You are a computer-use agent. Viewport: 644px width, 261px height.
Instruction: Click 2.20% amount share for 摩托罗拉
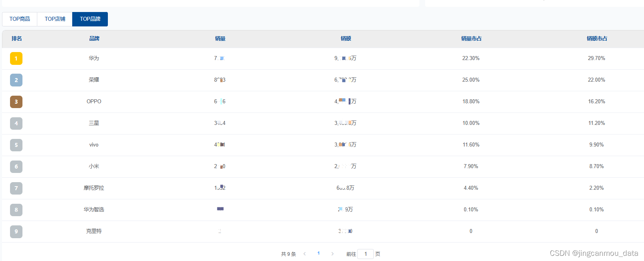click(597, 188)
